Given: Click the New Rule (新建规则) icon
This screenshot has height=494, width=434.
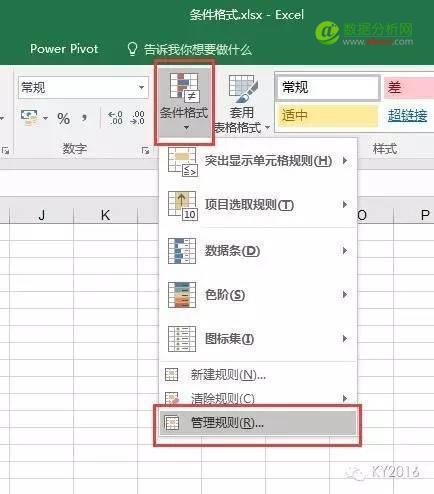Looking at the screenshot, I should click(x=172, y=375).
